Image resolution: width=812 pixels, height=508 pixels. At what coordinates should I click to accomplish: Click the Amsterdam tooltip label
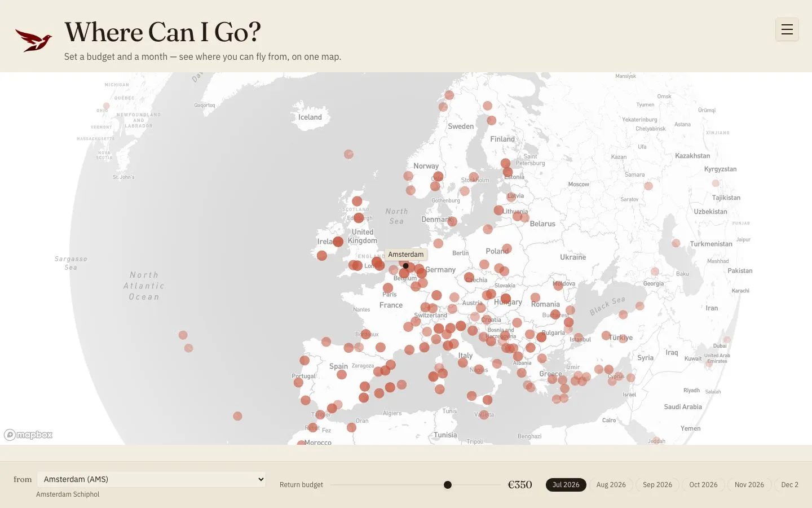pyautogui.click(x=406, y=255)
